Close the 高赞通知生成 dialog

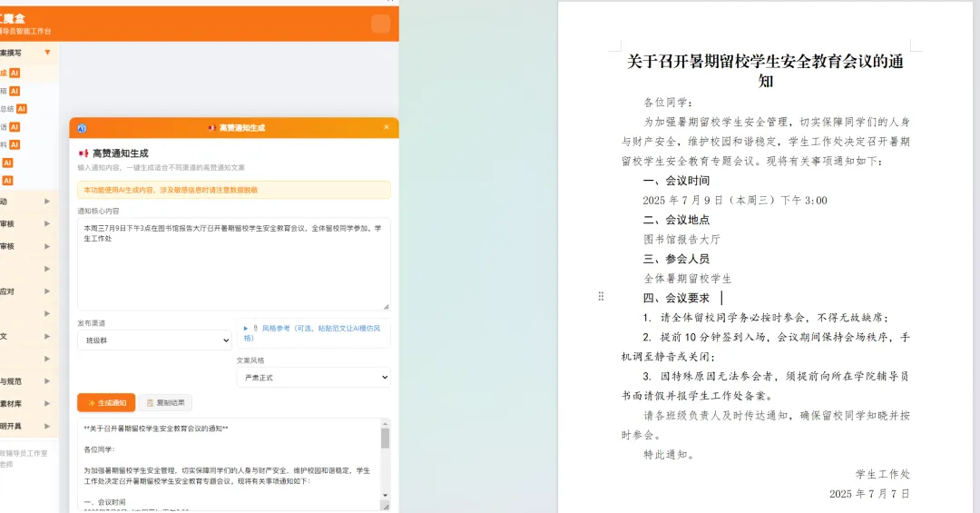tap(387, 127)
